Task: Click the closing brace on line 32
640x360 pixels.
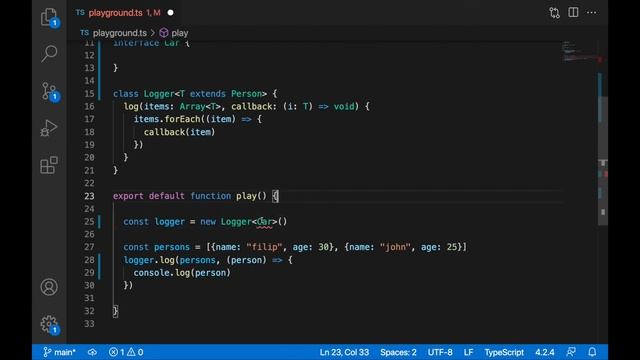Action: pyautogui.click(x=116, y=311)
